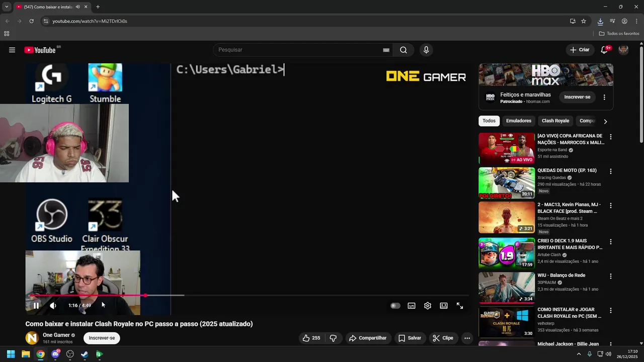Click Clipe button
644x362 pixels.
pos(443,338)
